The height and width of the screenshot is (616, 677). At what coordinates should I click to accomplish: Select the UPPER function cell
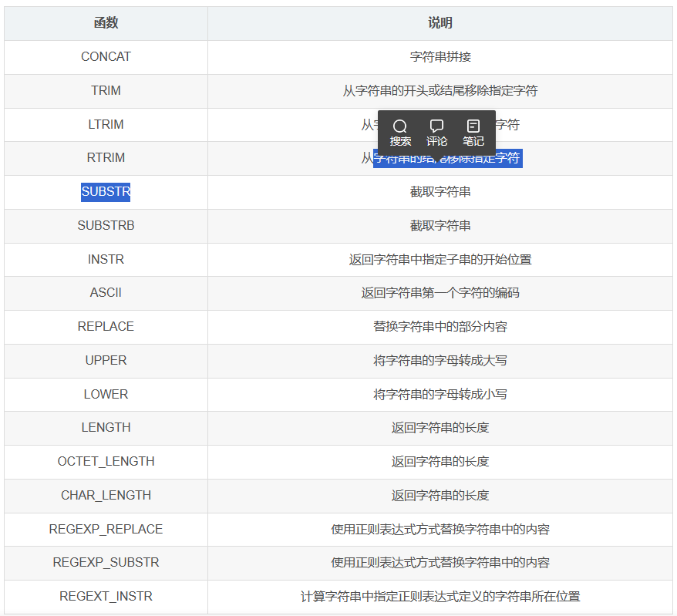coord(106,361)
